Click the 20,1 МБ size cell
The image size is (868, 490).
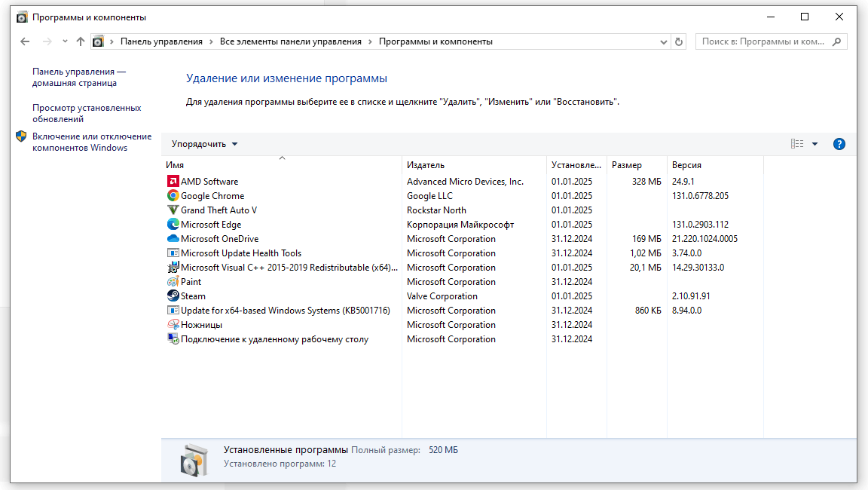pyautogui.click(x=646, y=268)
